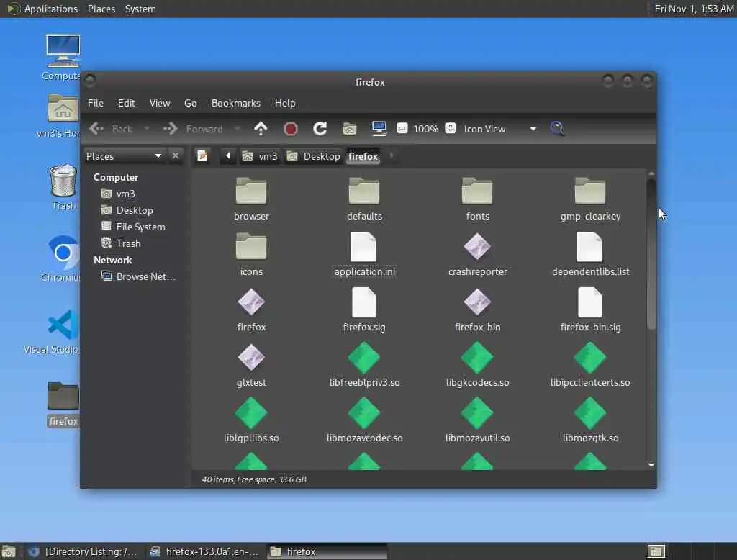Select Desktop in Places sidebar
Viewport: 737px width, 560px height.
pyautogui.click(x=128, y=210)
